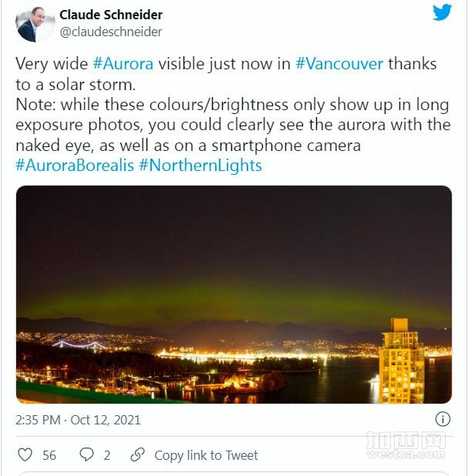Viewport: 468px width, 476px height.
Task: Click the 2:35 PM Oct 12, 2021 timestamp
Action: pyautogui.click(x=78, y=420)
